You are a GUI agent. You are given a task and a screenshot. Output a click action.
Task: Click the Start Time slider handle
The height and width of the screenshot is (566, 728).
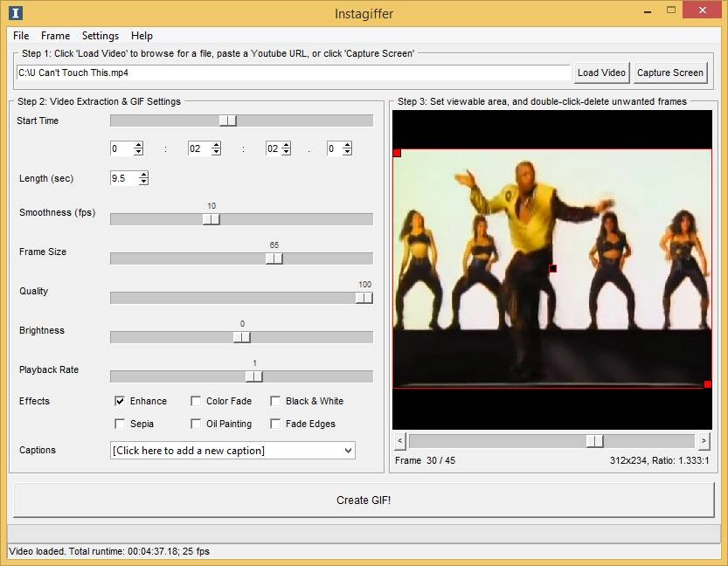pyautogui.click(x=227, y=121)
